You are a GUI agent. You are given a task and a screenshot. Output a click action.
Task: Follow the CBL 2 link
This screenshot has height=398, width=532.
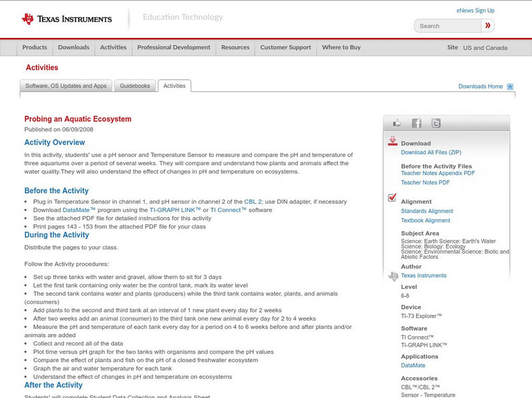click(253, 202)
